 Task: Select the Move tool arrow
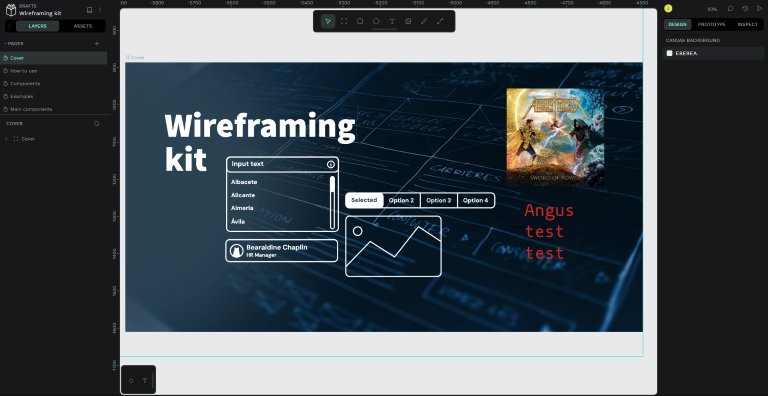point(328,21)
